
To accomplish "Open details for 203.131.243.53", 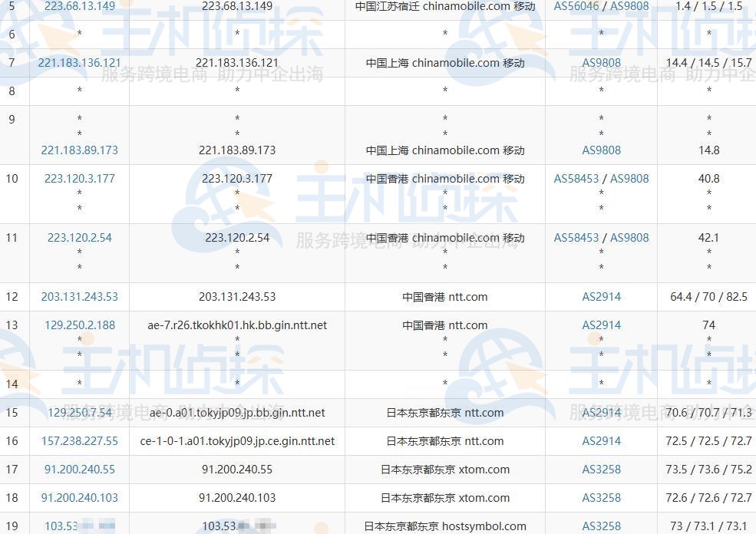I will tap(79, 297).
